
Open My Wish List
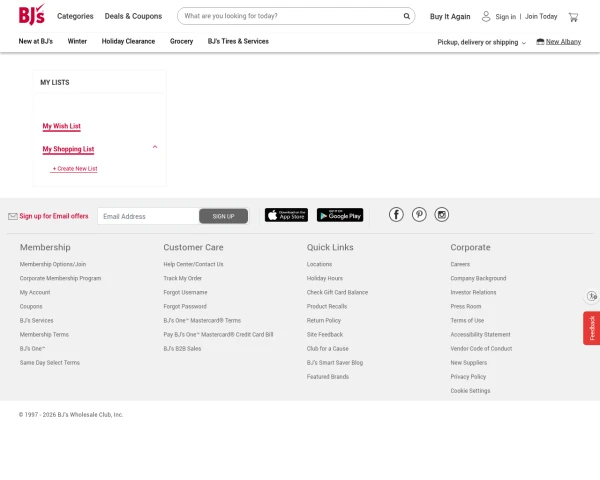[x=62, y=126]
